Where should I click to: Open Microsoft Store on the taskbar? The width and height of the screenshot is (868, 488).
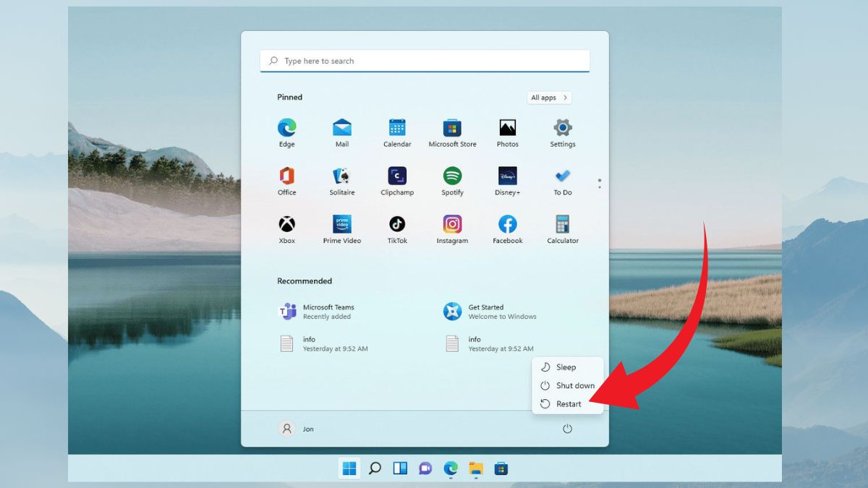pos(501,468)
